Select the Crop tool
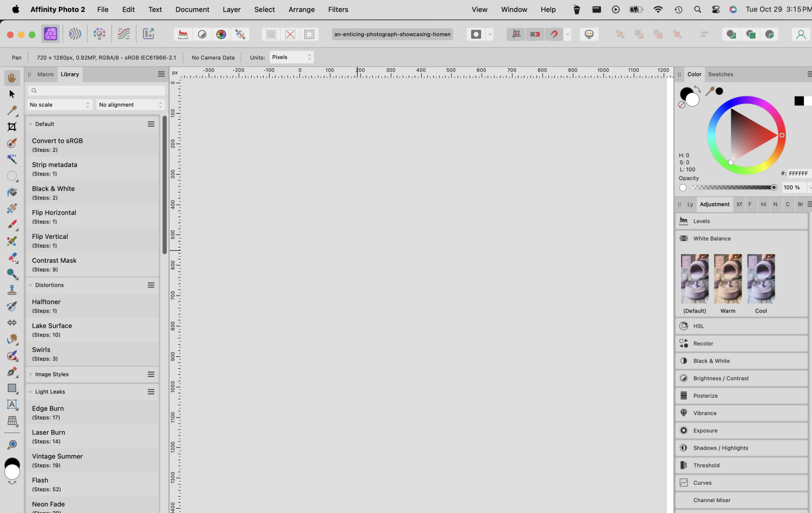 12,127
